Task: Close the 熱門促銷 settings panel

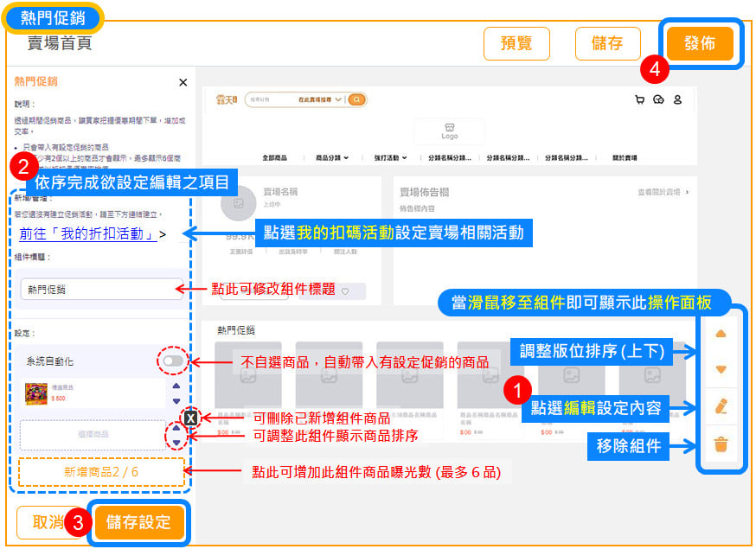Action: pyautogui.click(x=183, y=82)
